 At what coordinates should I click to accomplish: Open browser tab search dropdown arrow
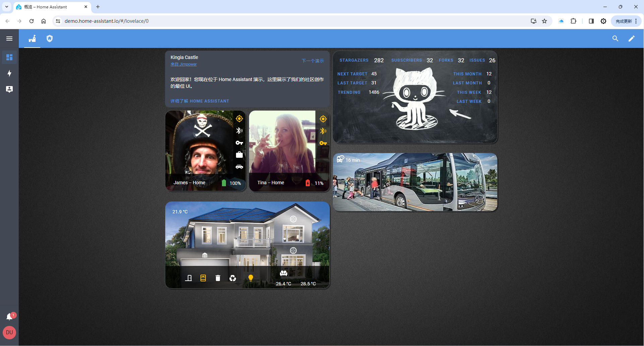pos(7,7)
